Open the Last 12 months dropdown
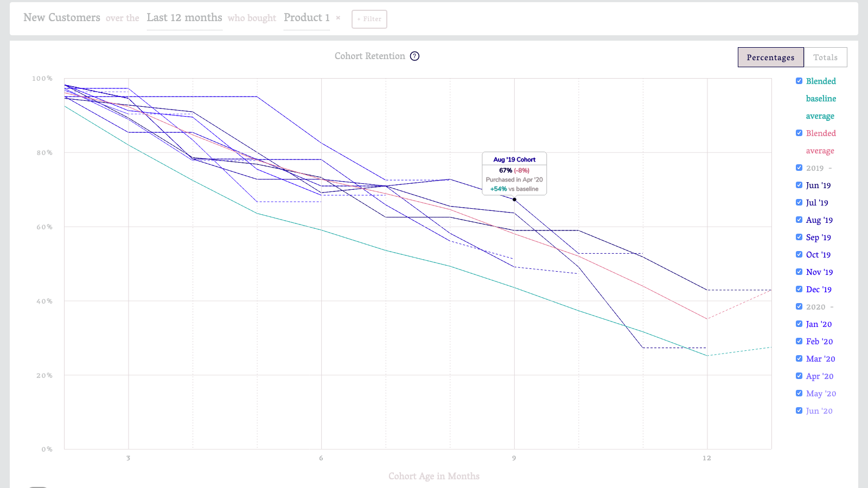The width and height of the screenshot is (868, 488). 184,17
